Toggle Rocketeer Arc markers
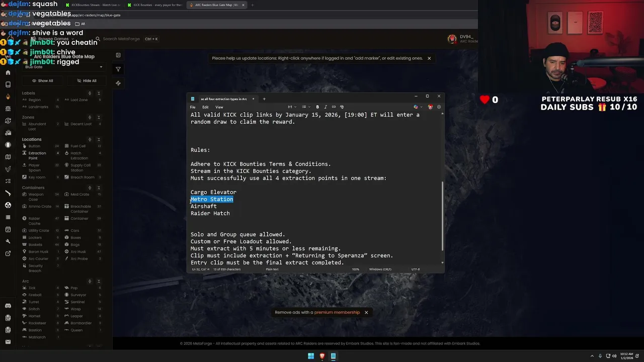 pos(41,323)
